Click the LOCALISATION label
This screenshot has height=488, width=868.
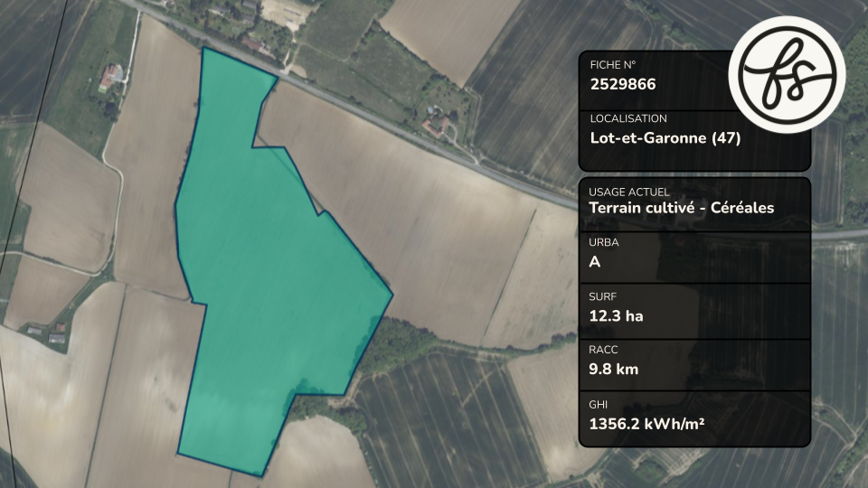point(628,118)
